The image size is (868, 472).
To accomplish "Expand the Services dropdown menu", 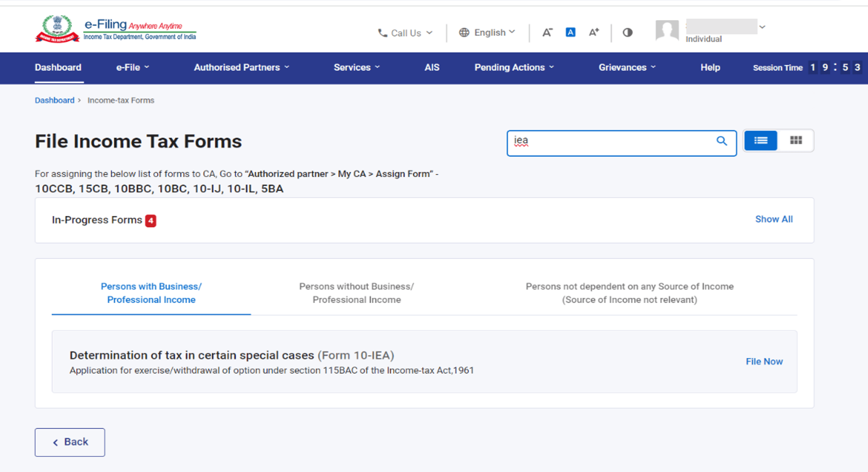I will click(356, 67).
